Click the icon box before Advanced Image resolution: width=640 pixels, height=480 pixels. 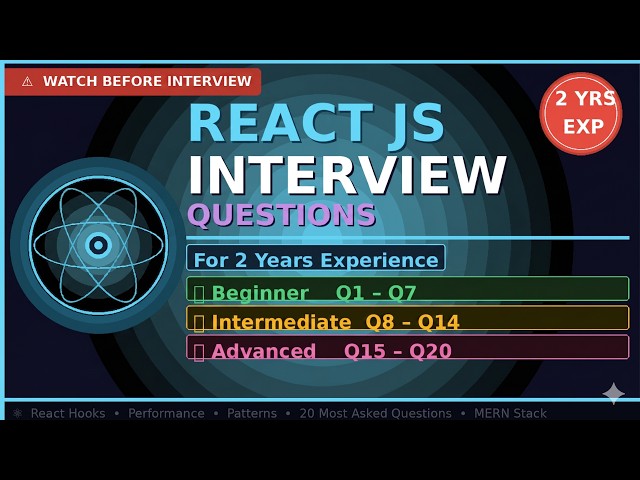(x=199, y=352)
